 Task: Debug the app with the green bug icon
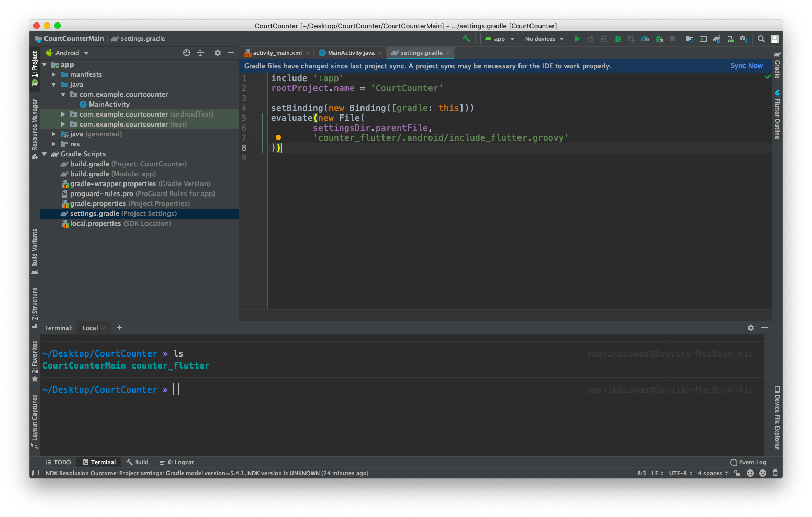[618, 39]
